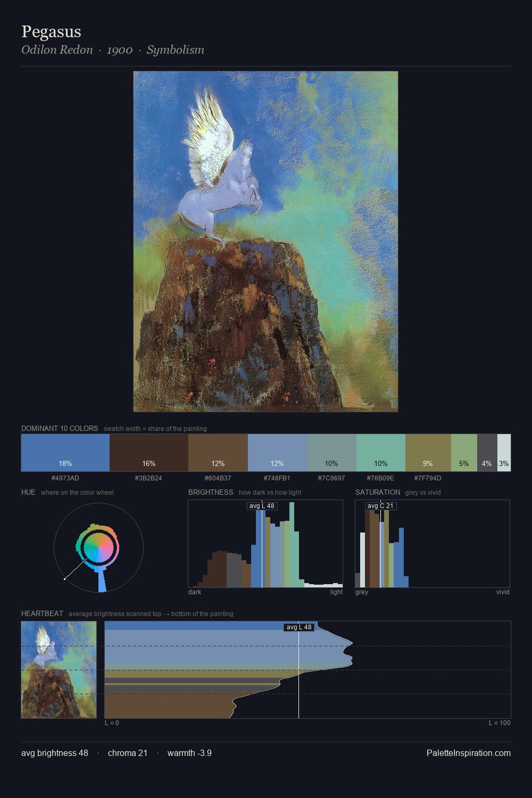Click the Symbolism style label
532x798 pixels.
pos(176,50)
